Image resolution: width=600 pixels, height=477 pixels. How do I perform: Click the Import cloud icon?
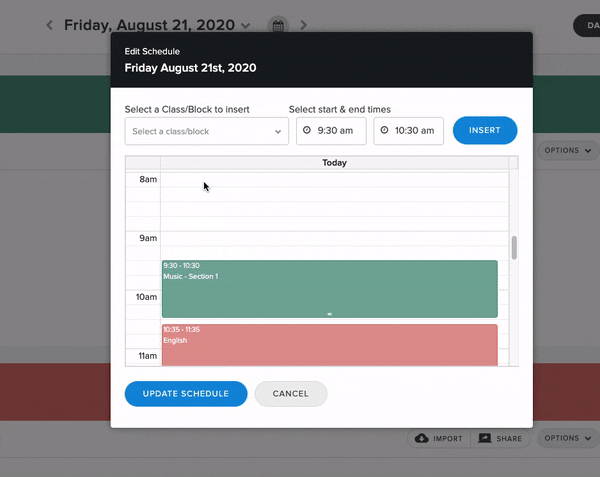(422, 438)
